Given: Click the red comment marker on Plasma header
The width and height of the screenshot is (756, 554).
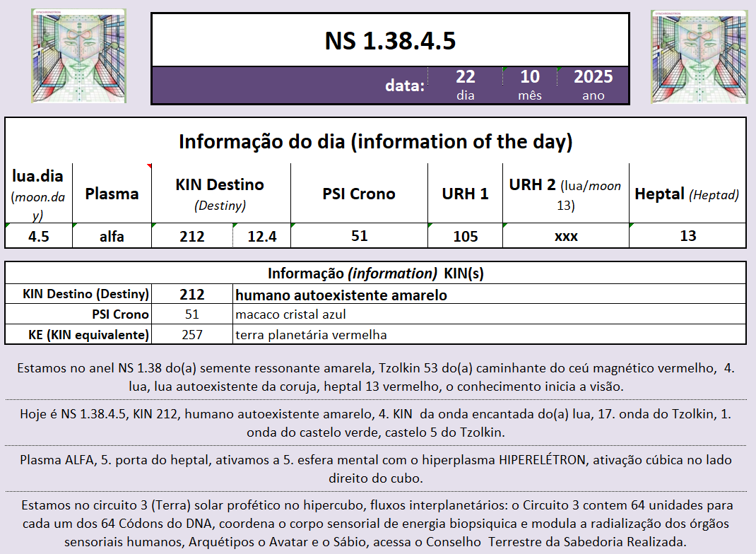Looking at the screenshot, I should (x=149, y=167).
